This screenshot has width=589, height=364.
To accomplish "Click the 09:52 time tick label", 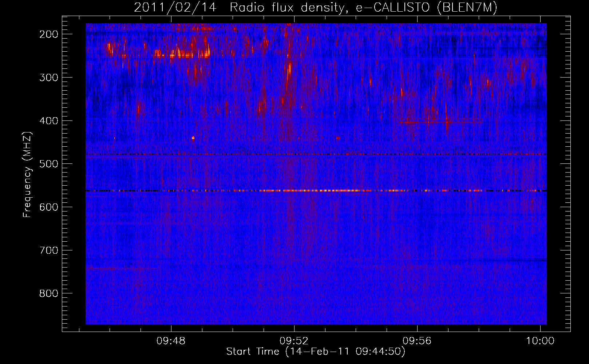I will 294,341.
